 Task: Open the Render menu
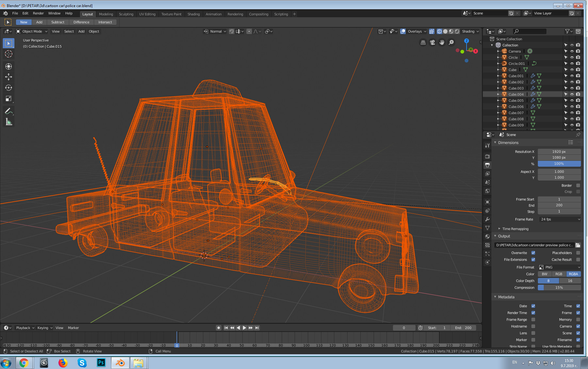(x=38, y=13)
